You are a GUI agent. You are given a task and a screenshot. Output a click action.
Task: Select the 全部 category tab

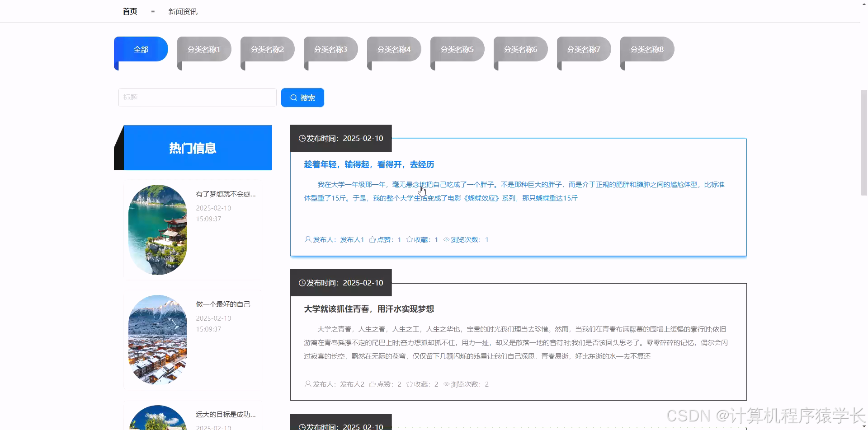pyautogui.click(x=141, y=49)
